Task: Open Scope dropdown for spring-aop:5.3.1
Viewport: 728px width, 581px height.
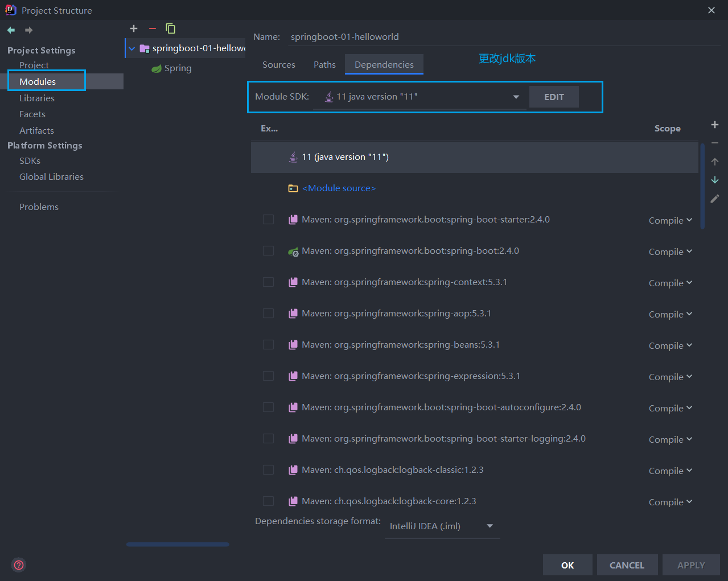Action: [x=671, y=314]
